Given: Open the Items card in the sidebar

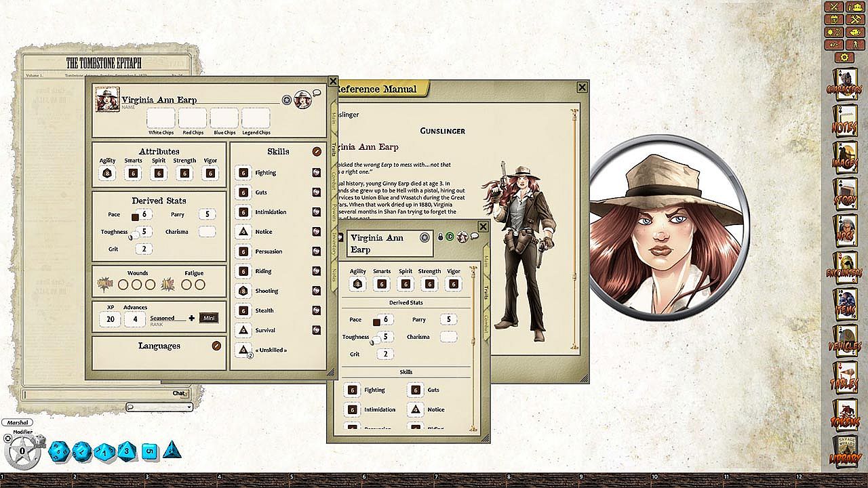Looking at the screenshot, I should (844, 304).
